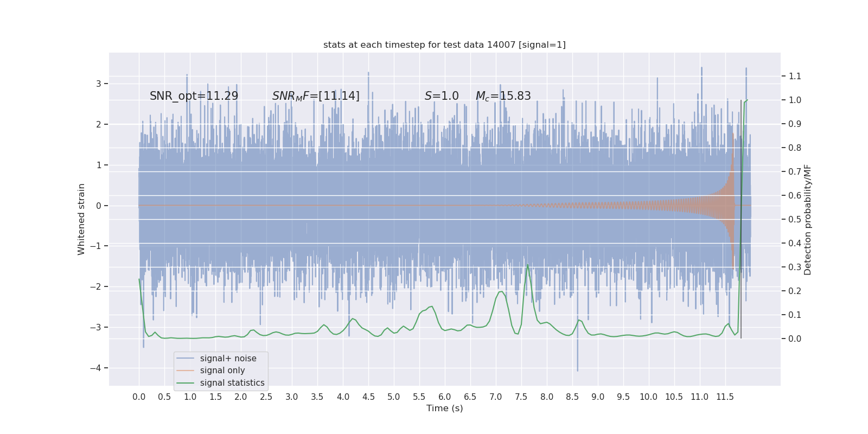
Task: Click the 7.5 tick on the time axis
Action: click(521, 397)
